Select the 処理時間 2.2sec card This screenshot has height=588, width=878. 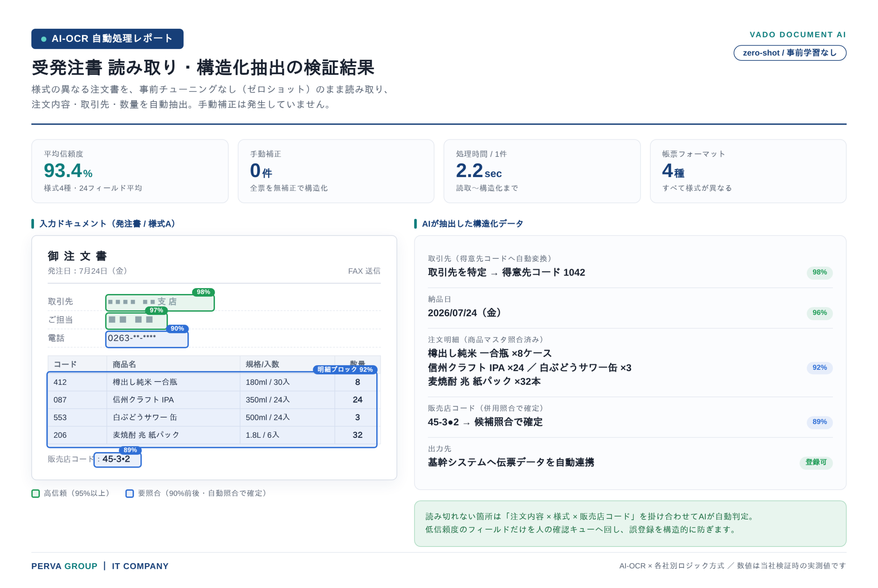(542, 171)
